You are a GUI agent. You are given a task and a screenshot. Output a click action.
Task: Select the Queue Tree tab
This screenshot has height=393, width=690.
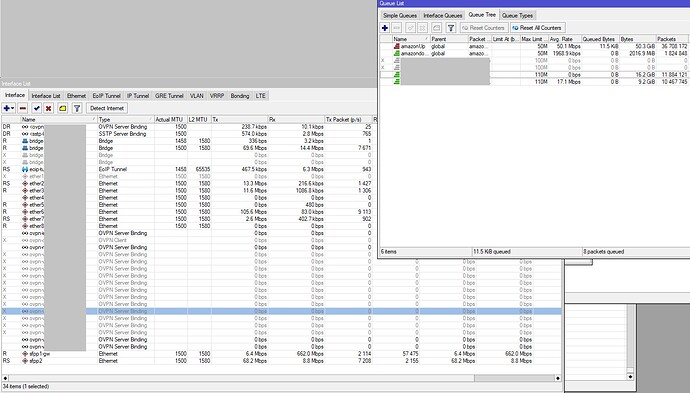[482, 15]
